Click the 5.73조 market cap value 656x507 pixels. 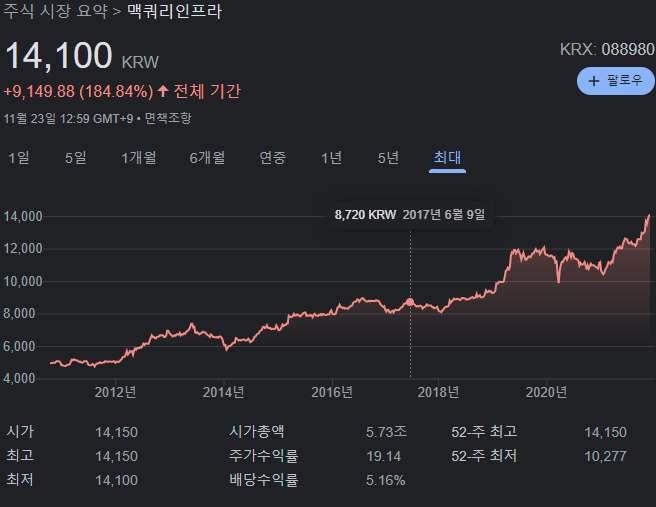click(387, 432)
